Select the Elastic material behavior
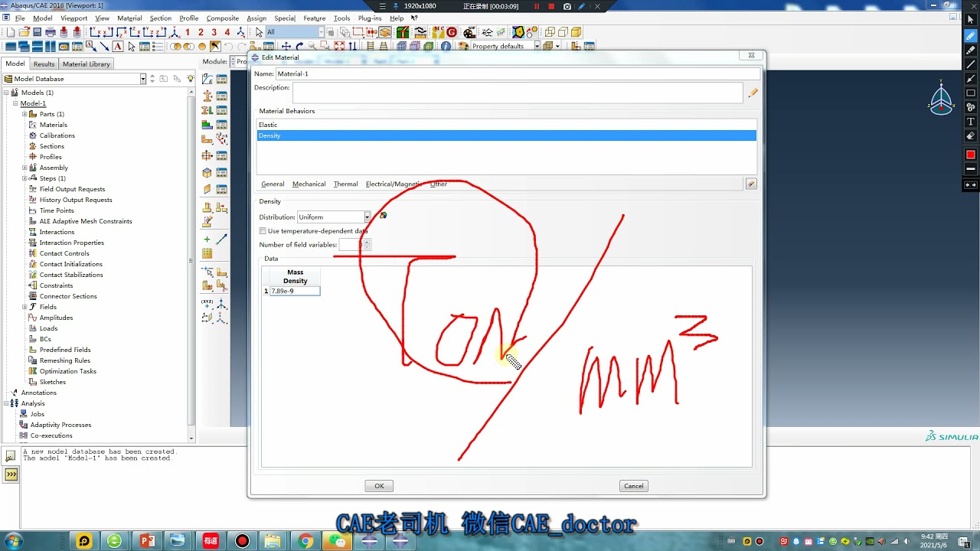 (x=506, y=125)
